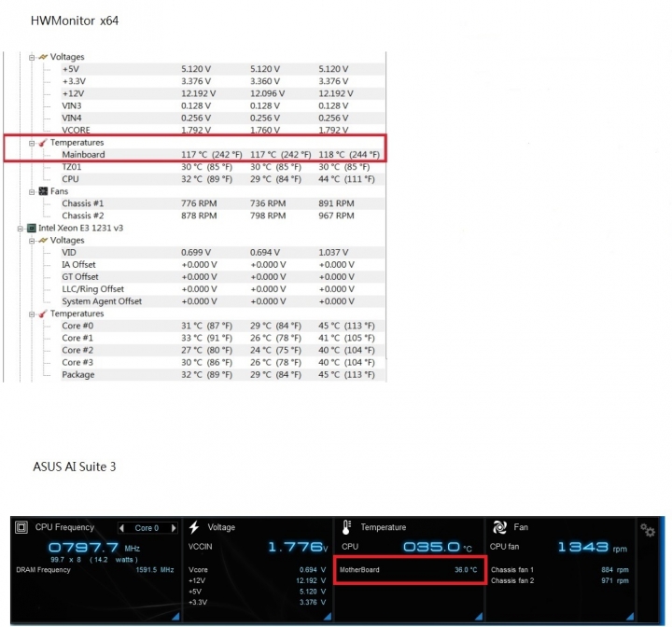672x627 pixels.
Task: Select the IA Offset row
Action: coord(223,264)
